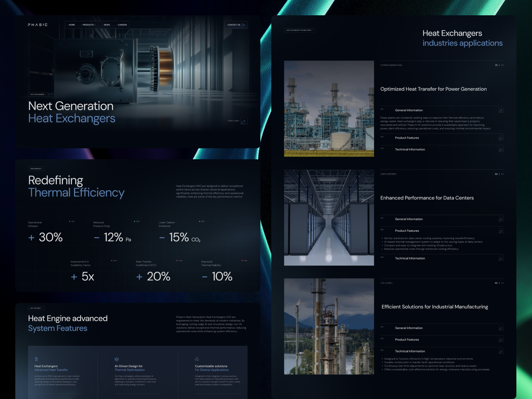Click 'Enhanced Performance for Data Centers' heading
532x399 pixels.
click(427, 198)
